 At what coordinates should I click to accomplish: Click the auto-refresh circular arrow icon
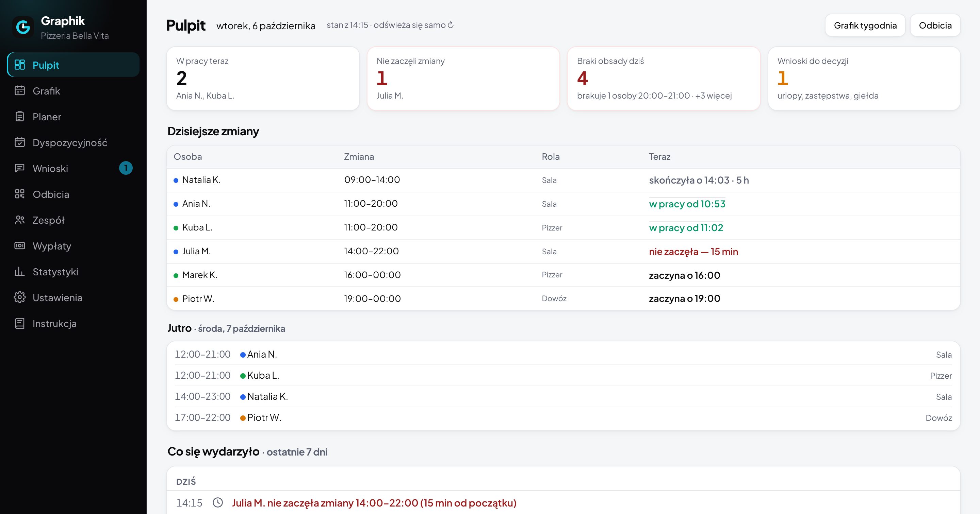tap(451, 25)
